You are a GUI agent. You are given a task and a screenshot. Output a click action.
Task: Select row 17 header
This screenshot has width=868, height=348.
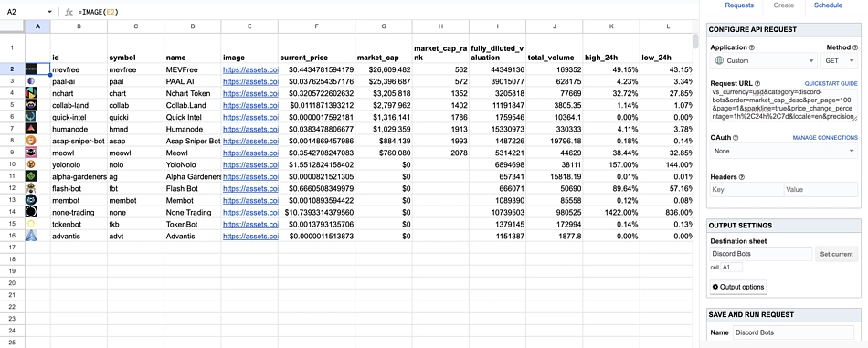click(x=12, y=248)
